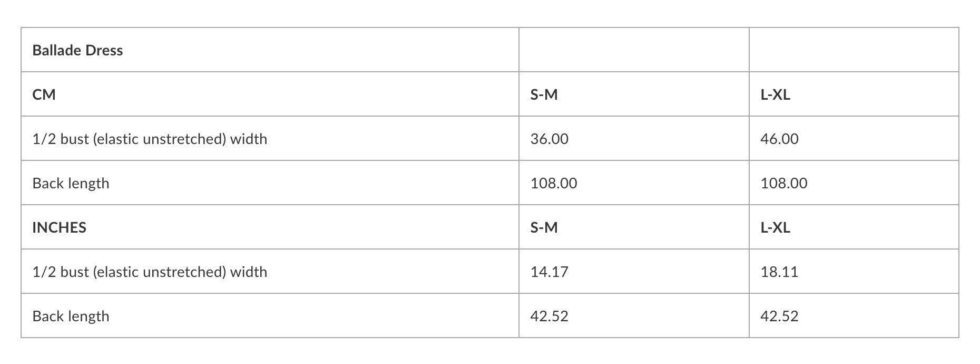Click S-M header in the INCHES row
The width and height of the screenshot is (980, 364).
coord(544,227)
